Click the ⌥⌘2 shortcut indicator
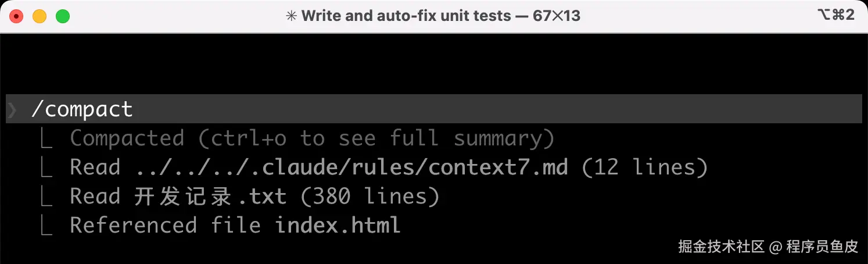 point(835,16)
